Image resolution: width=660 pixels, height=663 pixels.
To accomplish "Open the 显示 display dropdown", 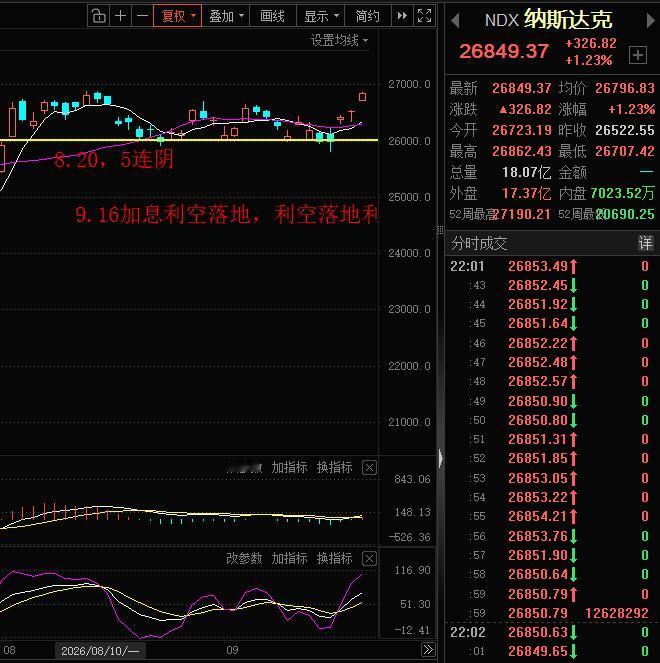I will [320, 16].
